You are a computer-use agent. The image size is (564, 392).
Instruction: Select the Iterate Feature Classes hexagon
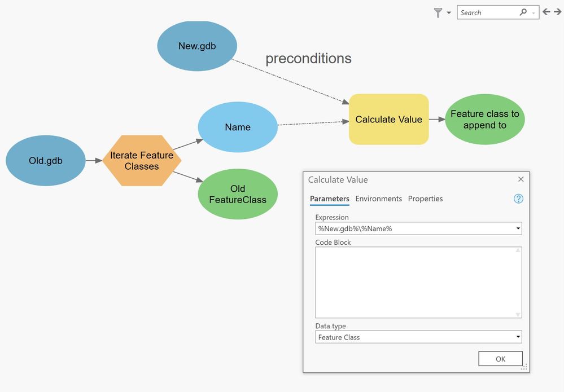click(142, 161)
